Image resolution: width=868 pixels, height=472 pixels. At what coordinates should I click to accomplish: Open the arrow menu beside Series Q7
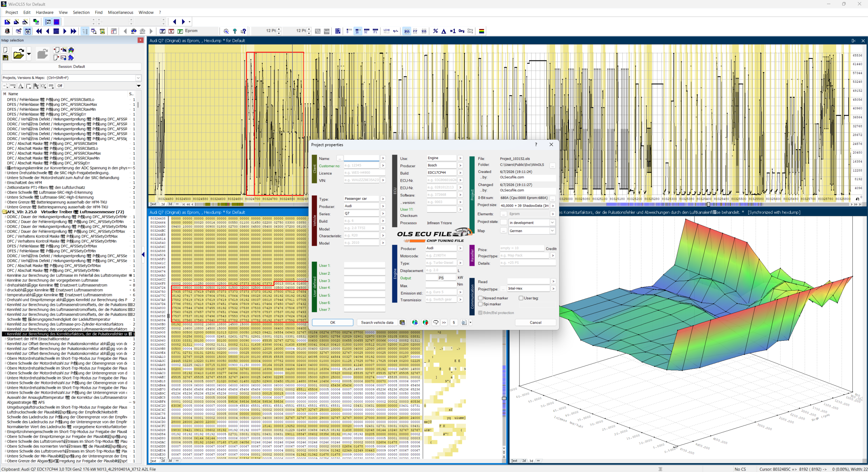(x=383, y=214)
